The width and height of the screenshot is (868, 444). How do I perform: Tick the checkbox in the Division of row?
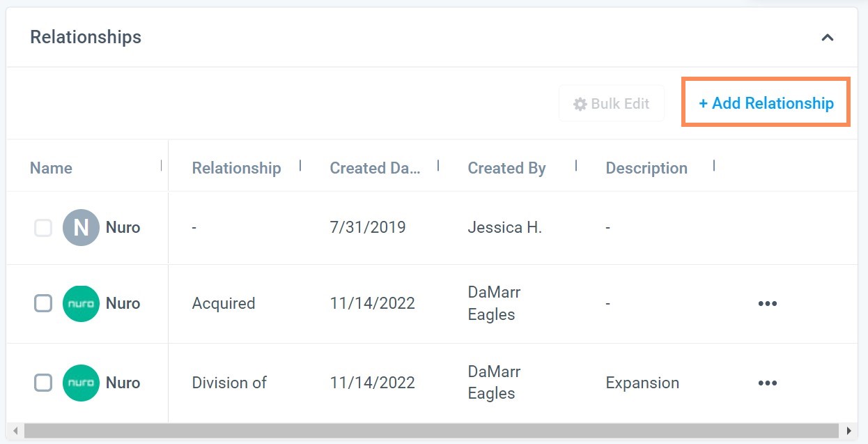tap(43, 383)
